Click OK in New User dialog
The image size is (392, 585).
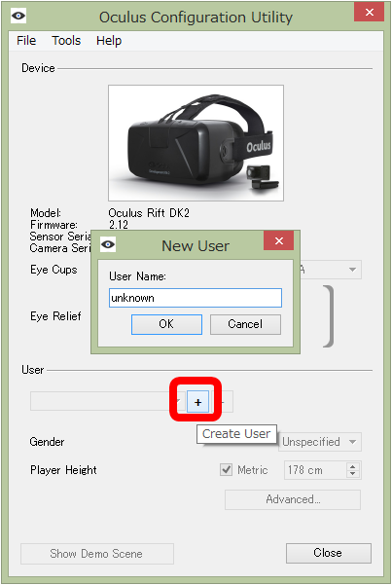[x=166, y=324]
